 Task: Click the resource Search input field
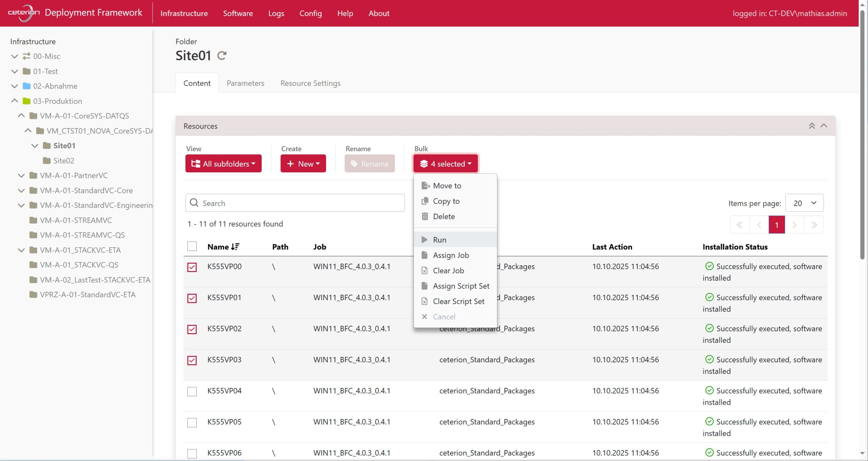(295, 203)
